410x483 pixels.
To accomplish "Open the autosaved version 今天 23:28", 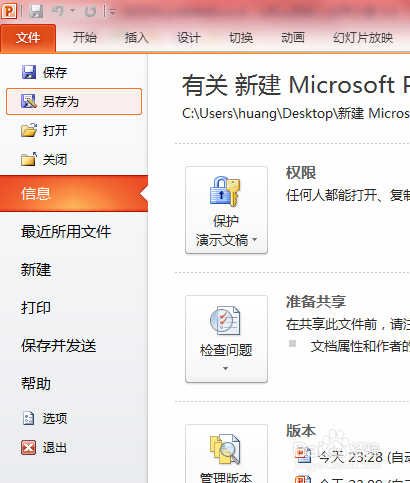I will (364, 457).
